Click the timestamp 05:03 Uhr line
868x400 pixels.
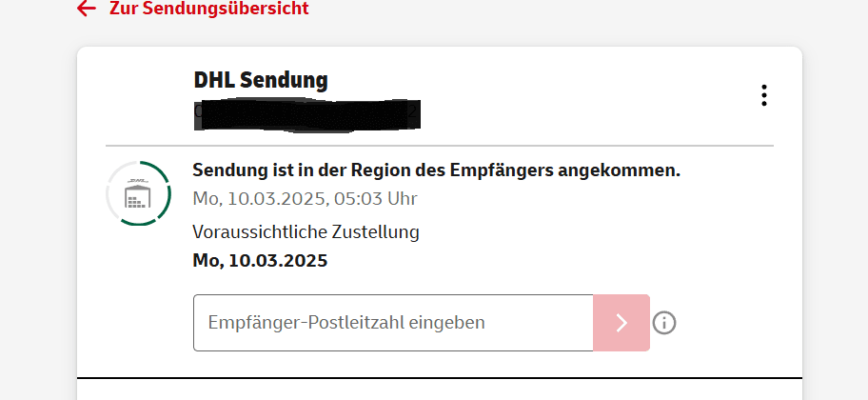tap(305, 198)
